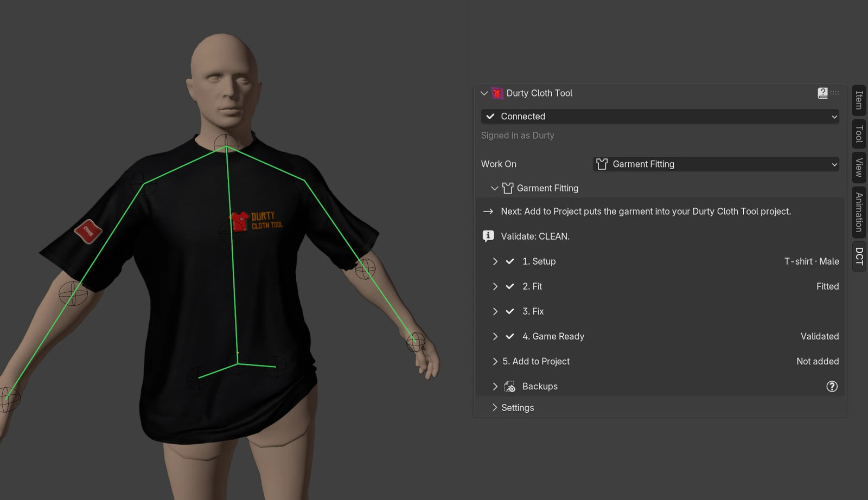Image resolution: width=868 pixels, height=500 pixels.
Task: Click the shirt icon in Work On dropdown
Action: point(602,164)
